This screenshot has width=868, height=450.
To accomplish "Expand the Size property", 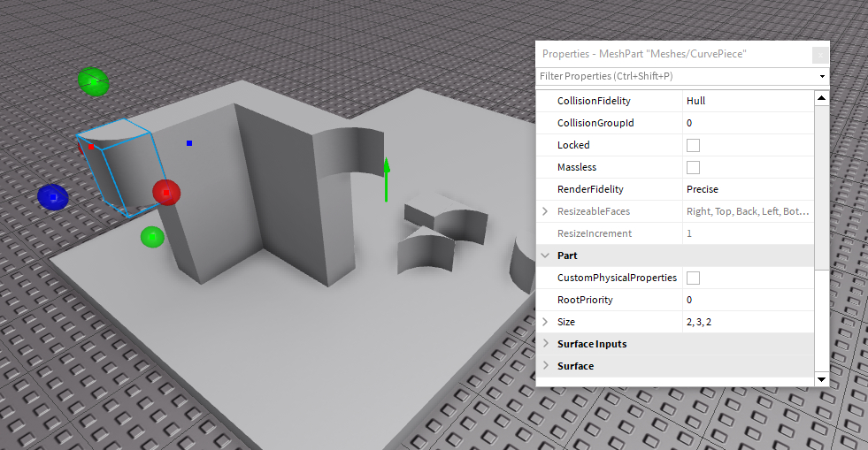I will pyautogui.click(x=545, y=322).
